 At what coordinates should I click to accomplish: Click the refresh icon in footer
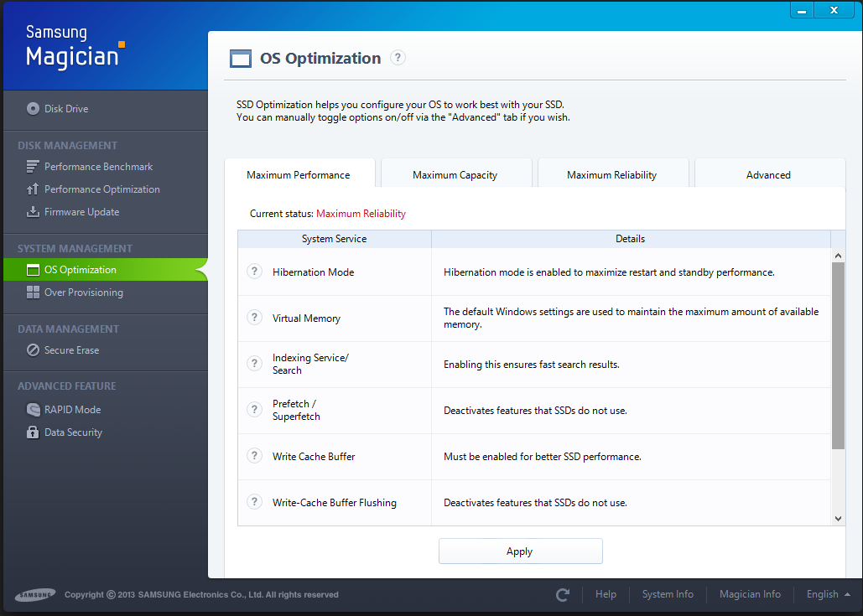click(563, 595)
